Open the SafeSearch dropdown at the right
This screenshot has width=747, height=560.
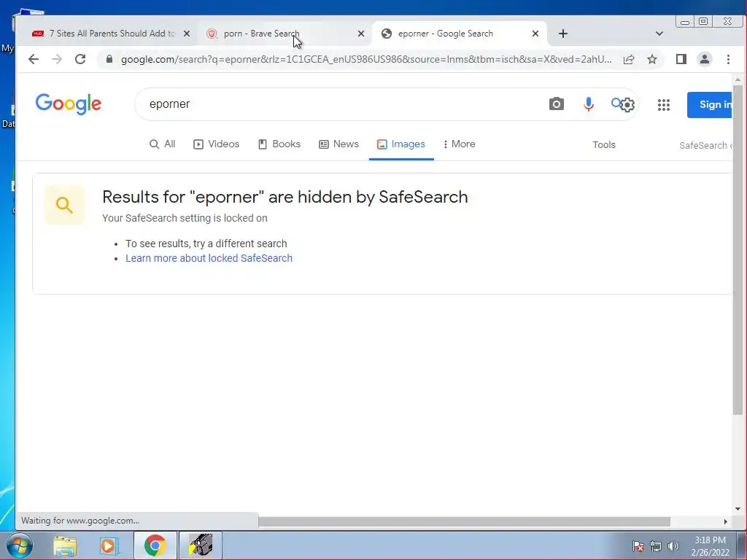pos(705,145)
